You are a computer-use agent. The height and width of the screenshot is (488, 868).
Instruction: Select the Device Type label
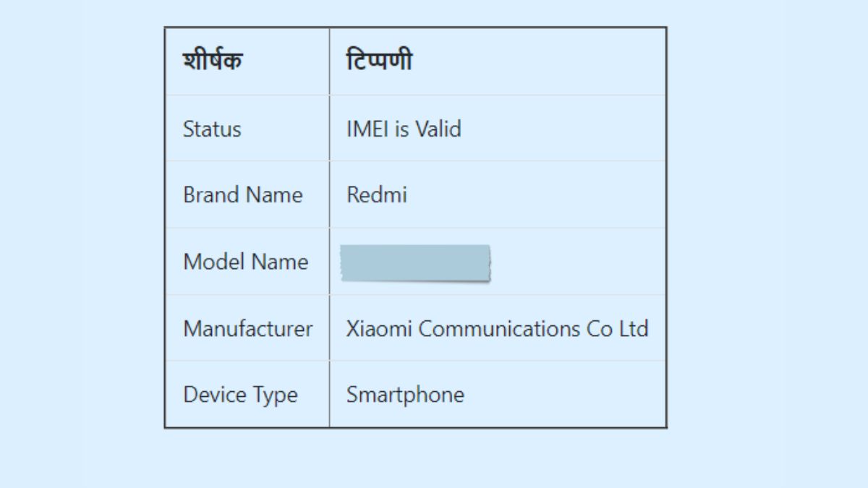pos(240,395)
